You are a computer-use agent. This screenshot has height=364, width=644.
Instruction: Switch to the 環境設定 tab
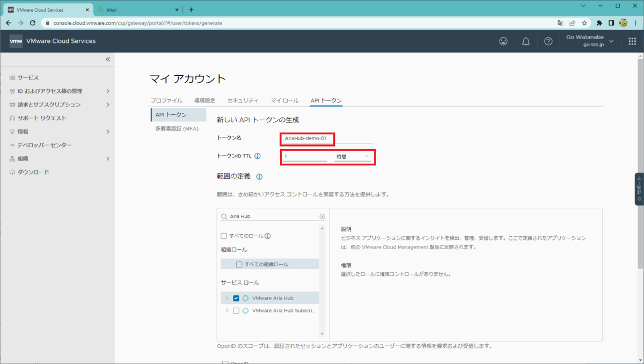[x=204, y=100]
